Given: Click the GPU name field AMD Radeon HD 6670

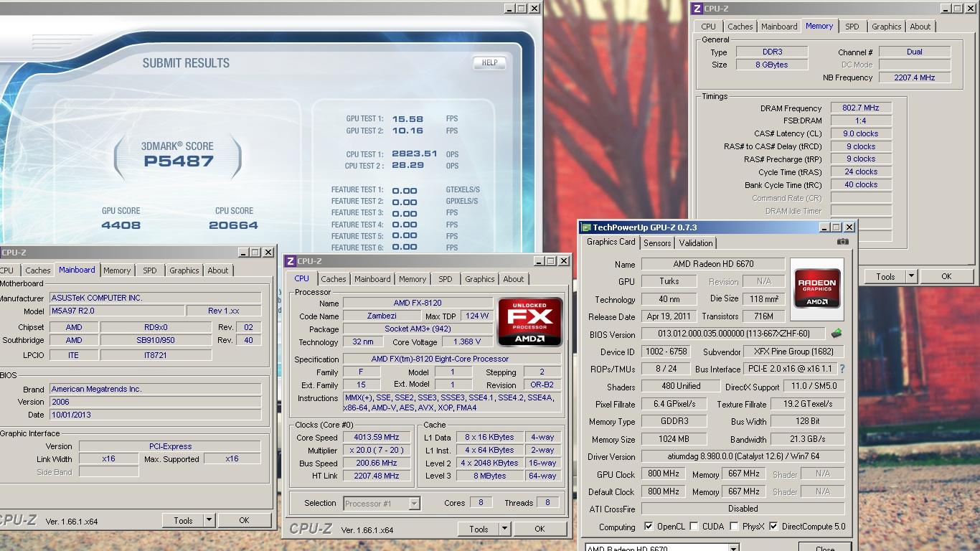Looking at the screenshot, I should (x=713, y=264).
